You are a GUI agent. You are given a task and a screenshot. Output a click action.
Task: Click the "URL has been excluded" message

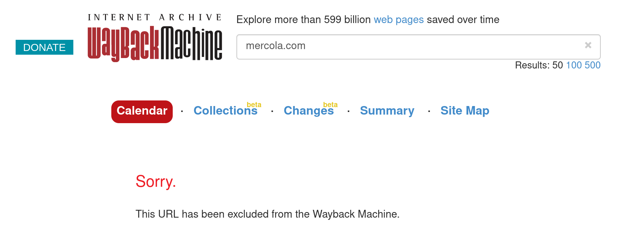(267, 214)
